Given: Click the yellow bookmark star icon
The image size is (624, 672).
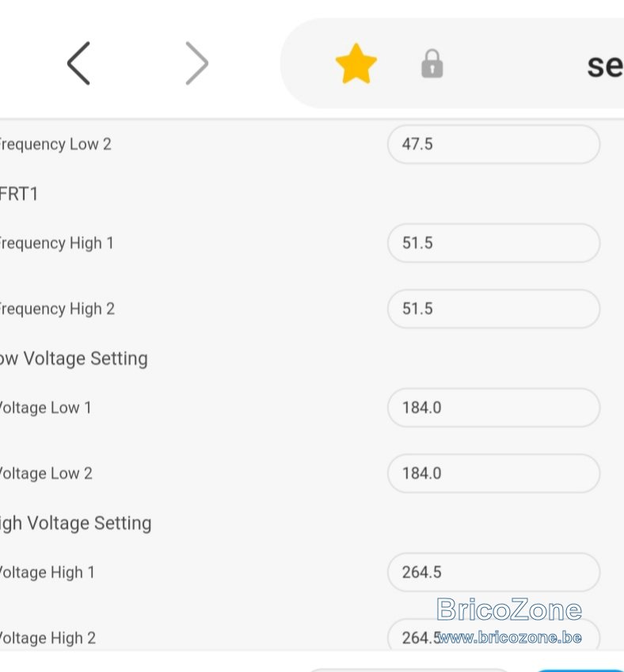Looking at the screenshot, I should tap(356, 63).
